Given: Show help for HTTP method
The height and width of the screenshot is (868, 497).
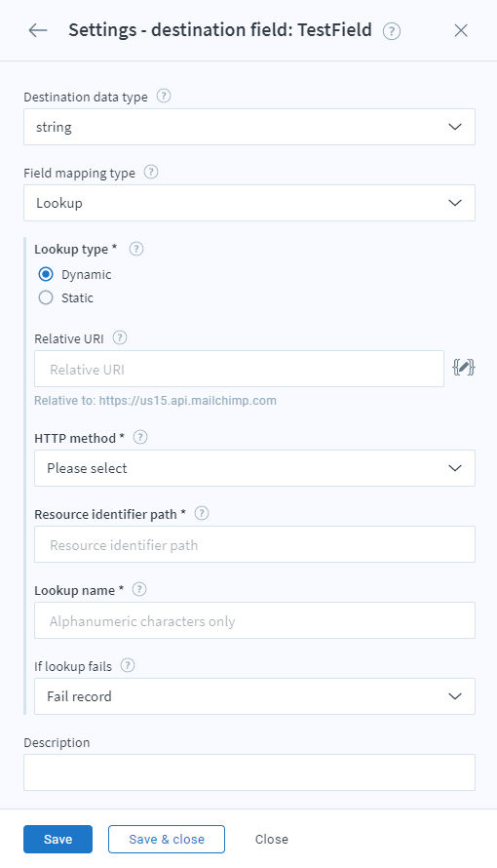Looking at the screenshot, I should pyautogui.click(x=140, y=437).
